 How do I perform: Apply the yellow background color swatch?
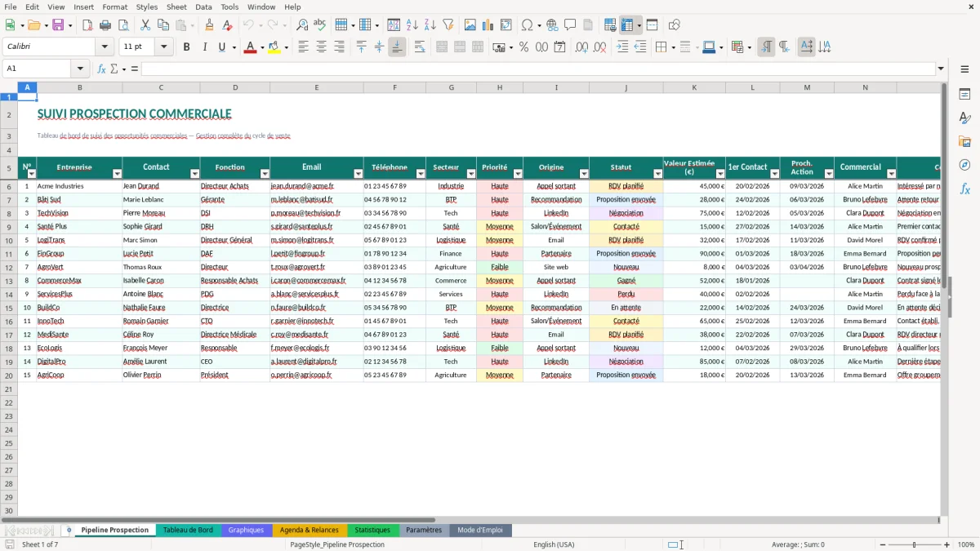pos(274,47)
